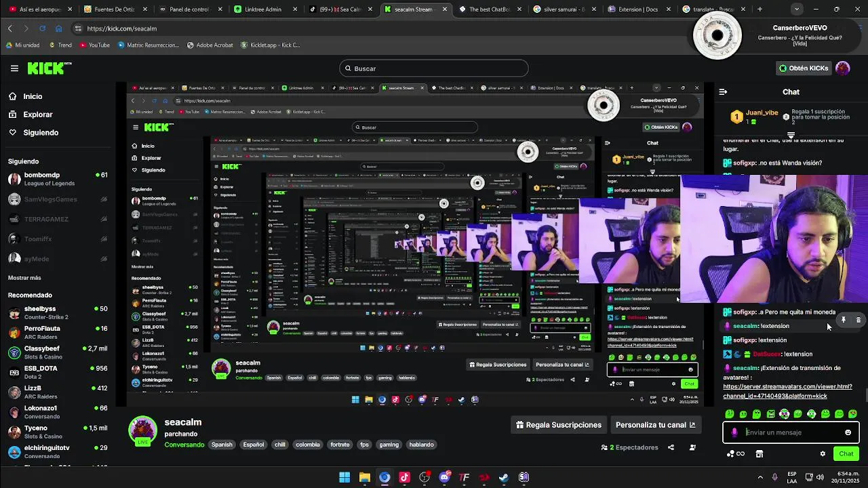The image size is (868, 488).
Task: Select the colombia tag
Action: [308, 445]
